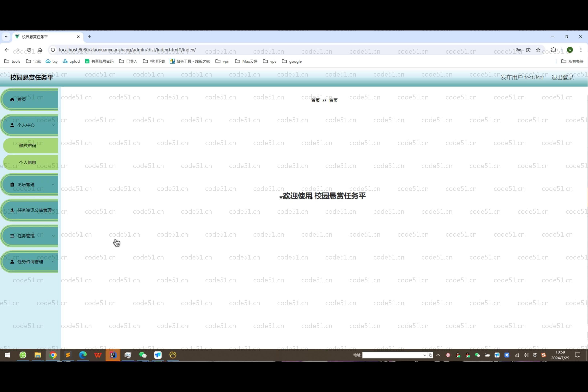View site information icon in address bar
The image size is (588, 392).
(53, 50)
